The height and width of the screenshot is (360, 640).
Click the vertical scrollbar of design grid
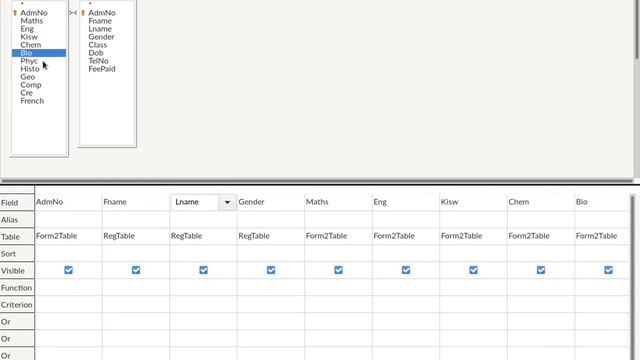(x=633, y=278)
